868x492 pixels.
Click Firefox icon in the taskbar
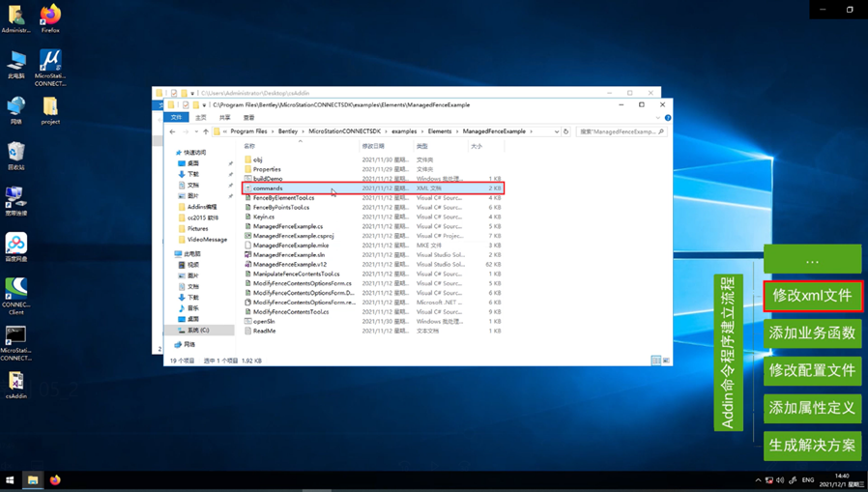pyautogui.click(x=55, y=479)
